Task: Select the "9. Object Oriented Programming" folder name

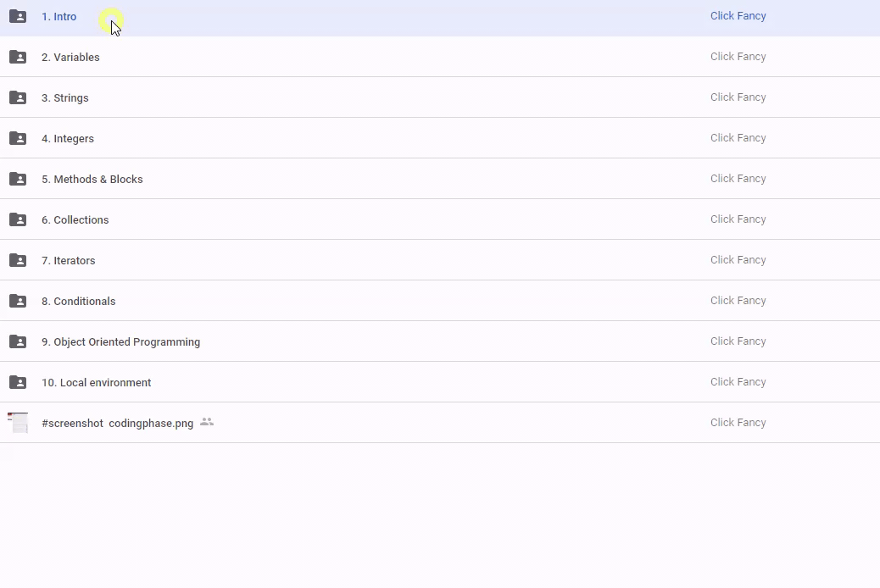Action: pyautogui.click(x=120, y=342)
